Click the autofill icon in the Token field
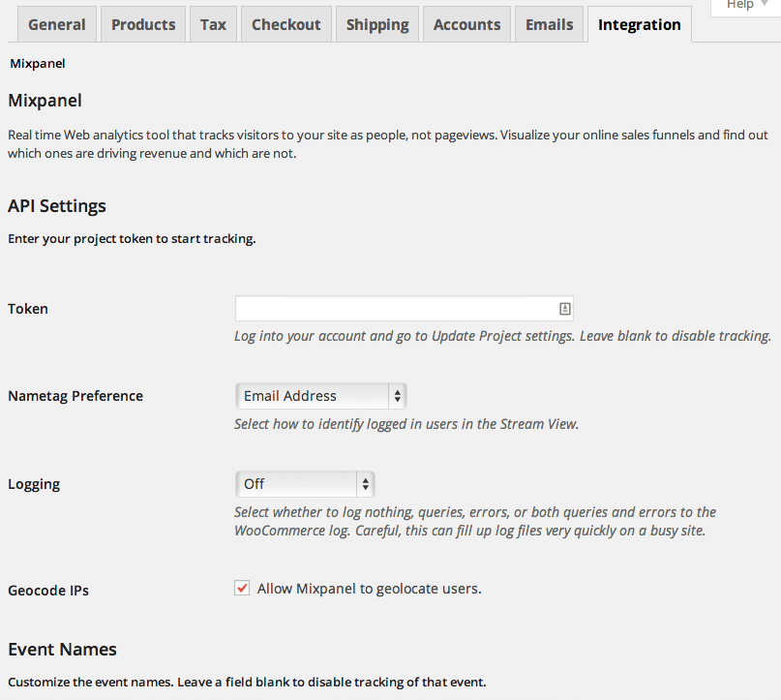This screenshot has width=781, height=700. (564, 308)
